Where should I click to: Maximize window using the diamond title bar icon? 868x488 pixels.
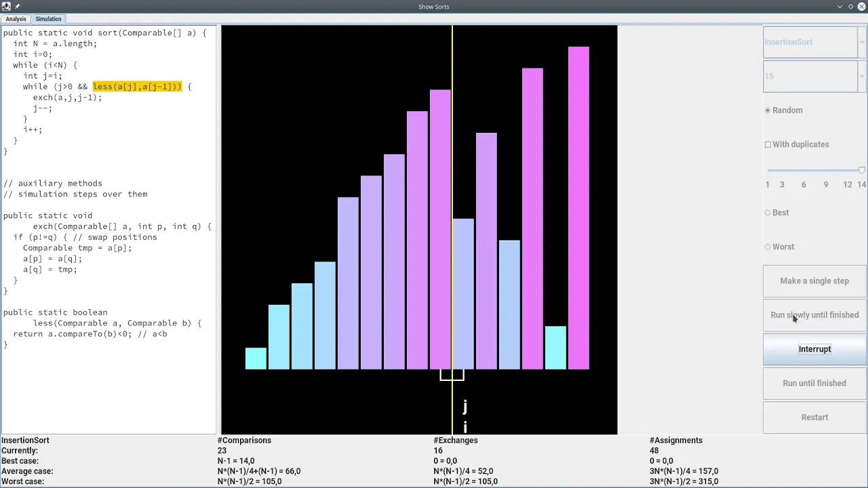(850, 6)
